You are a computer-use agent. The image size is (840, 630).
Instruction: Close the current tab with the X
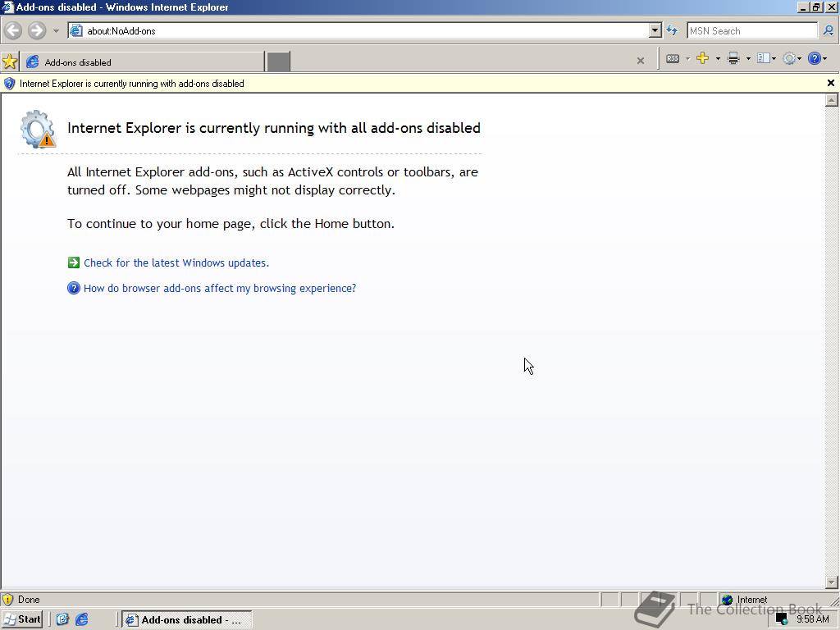[x=641, y=61]
